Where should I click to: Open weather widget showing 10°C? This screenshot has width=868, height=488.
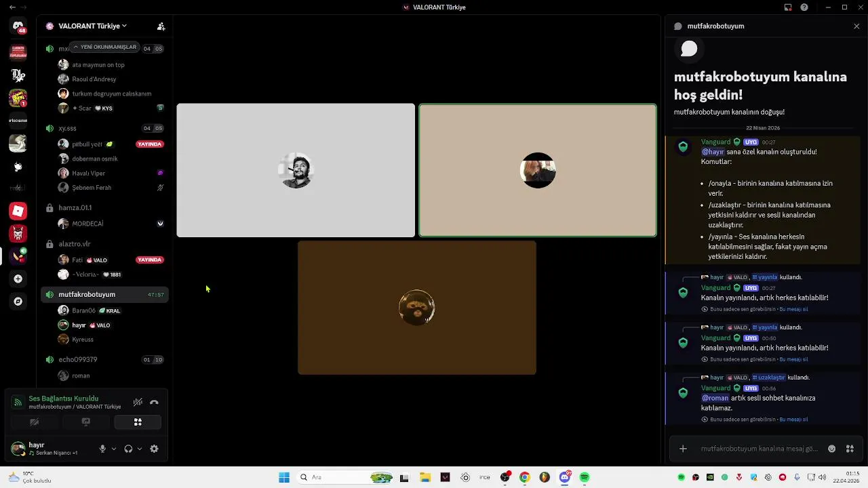(28, 477)
